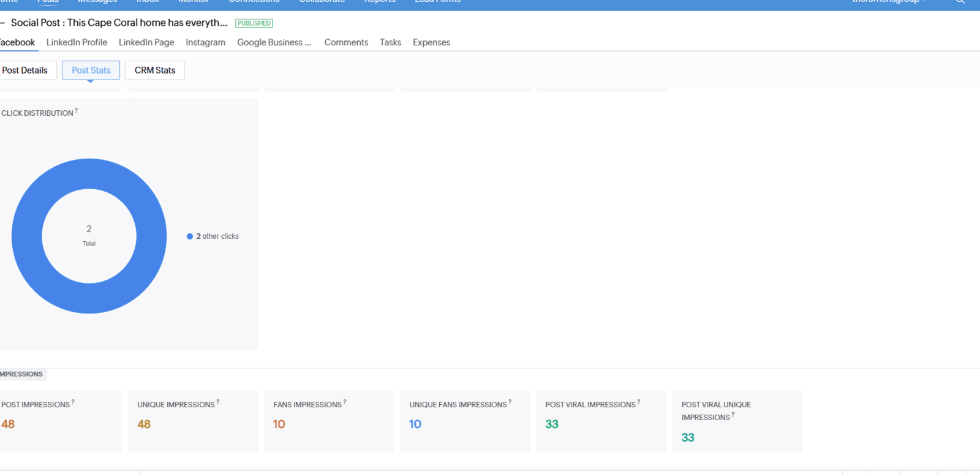Image resolution: width=980 pixels, height=474 pixels.
Task: Click the Unique Fans Impressions help icon
Action: pos(510,402)
